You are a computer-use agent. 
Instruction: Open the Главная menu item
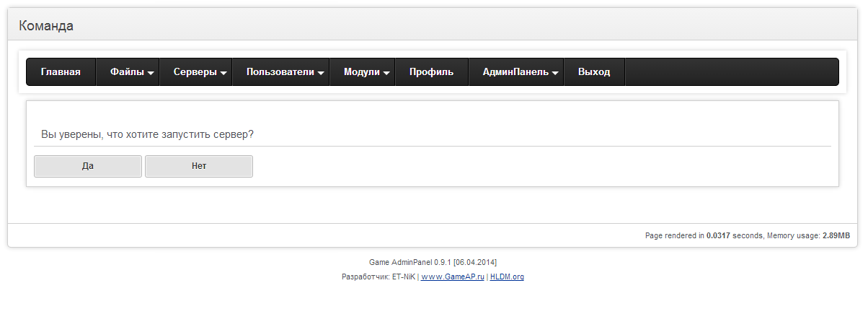pyautogui.click(x=61, y=72)
